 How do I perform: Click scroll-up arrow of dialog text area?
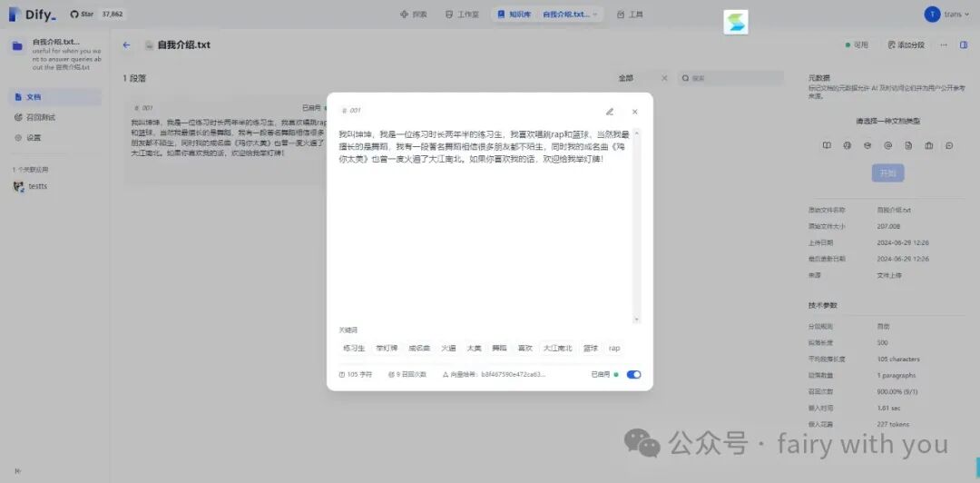point(637,132)
